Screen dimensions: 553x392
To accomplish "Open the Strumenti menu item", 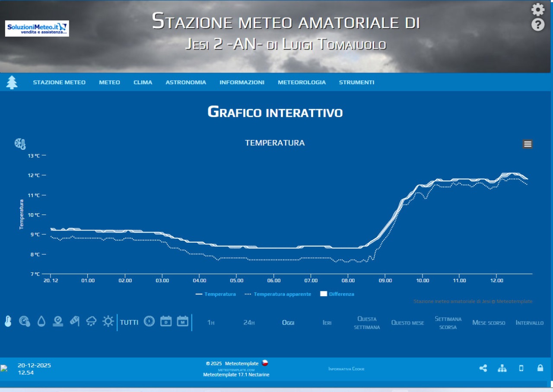I will [x=356, y=82].
